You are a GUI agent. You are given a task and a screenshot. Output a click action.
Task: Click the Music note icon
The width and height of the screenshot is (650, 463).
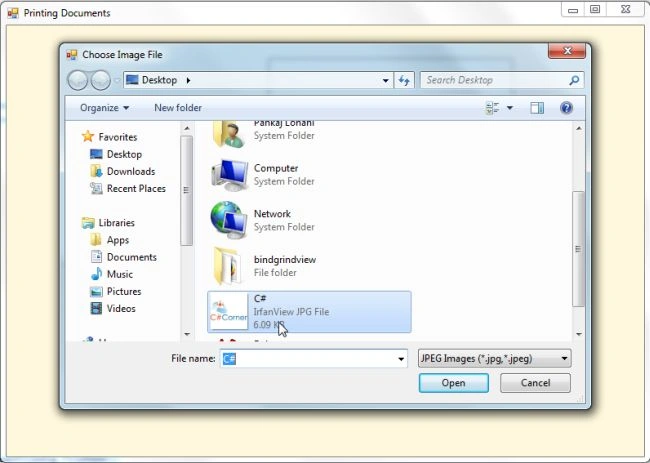[x=96, y=274]
